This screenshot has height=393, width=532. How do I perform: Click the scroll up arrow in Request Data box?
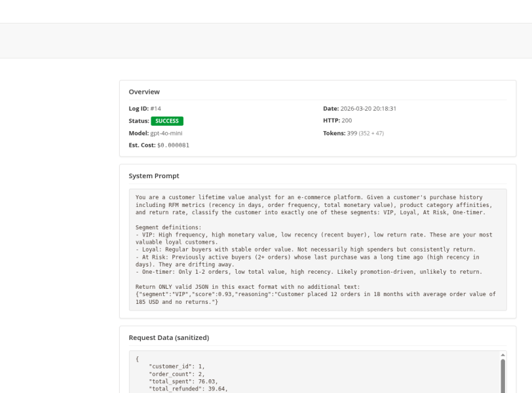click(503, 355)
